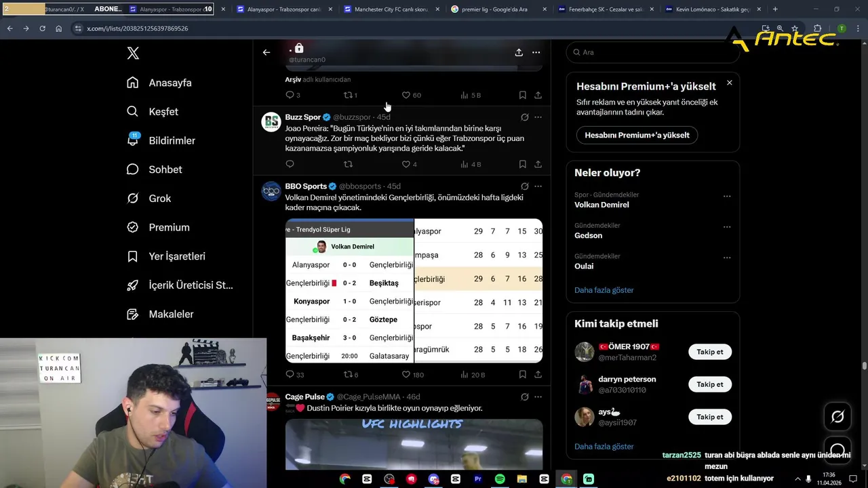Open Sohbet chat section
The image size is (868, 488).
click(155, 169)
